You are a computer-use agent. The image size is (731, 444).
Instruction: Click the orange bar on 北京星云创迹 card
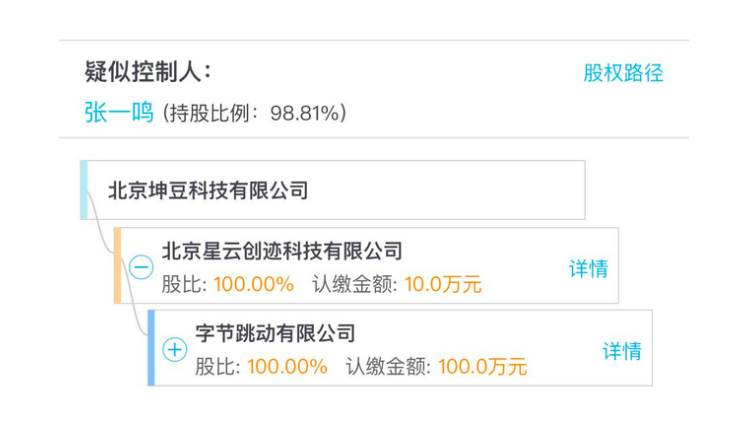pyautogui.click(x=117, y=265)
